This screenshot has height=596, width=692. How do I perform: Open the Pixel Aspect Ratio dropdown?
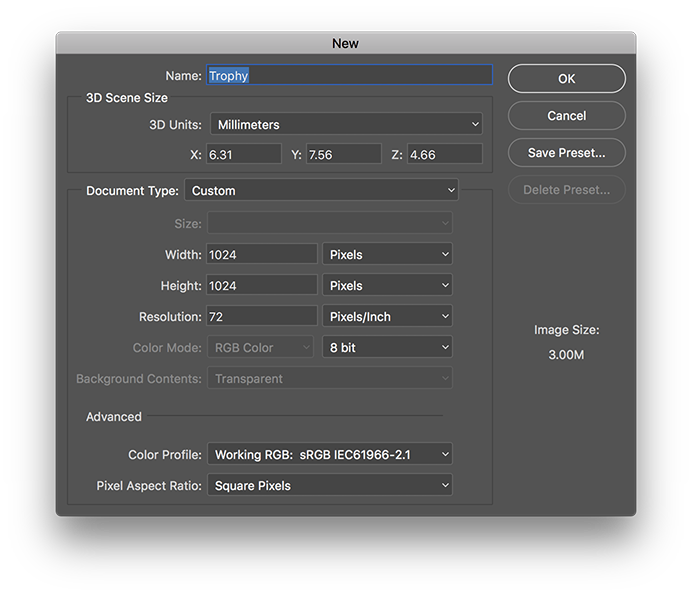329,486
